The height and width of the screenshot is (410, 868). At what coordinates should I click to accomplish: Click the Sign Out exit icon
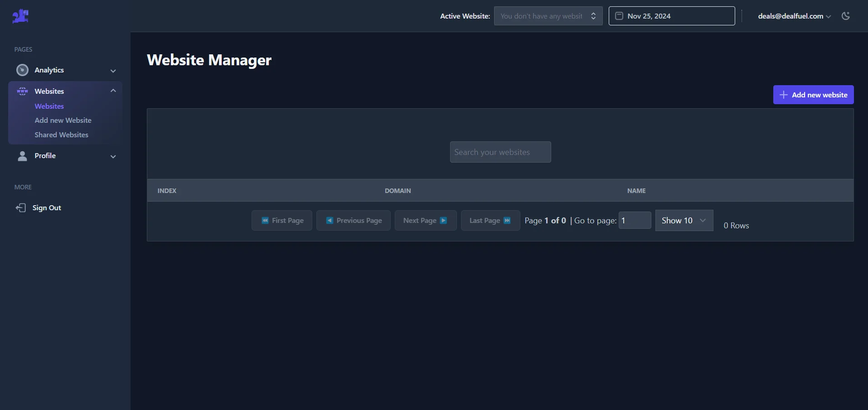(21, 207)
